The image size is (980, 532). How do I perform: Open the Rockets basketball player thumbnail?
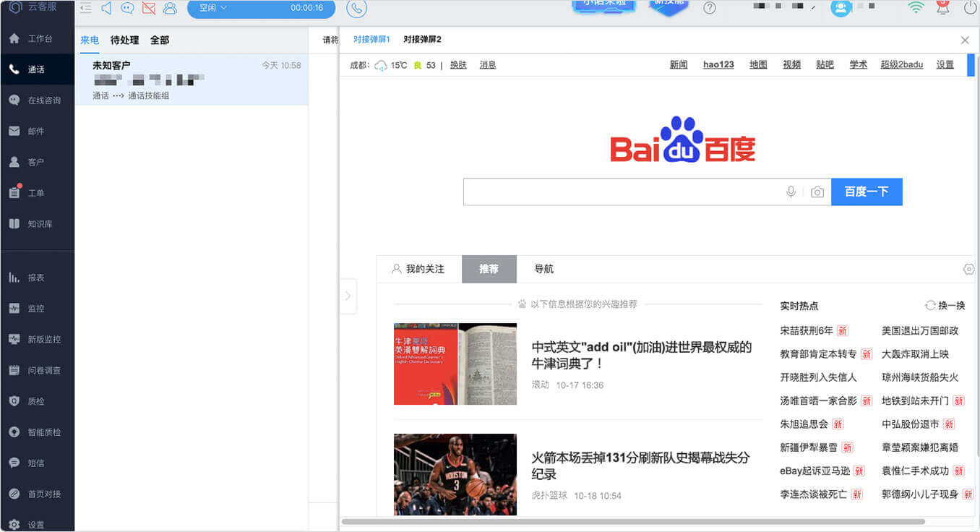455,474
